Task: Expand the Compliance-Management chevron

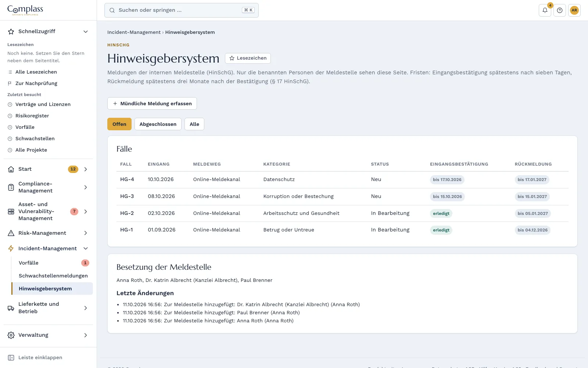Action: click(x=86, y=187)
